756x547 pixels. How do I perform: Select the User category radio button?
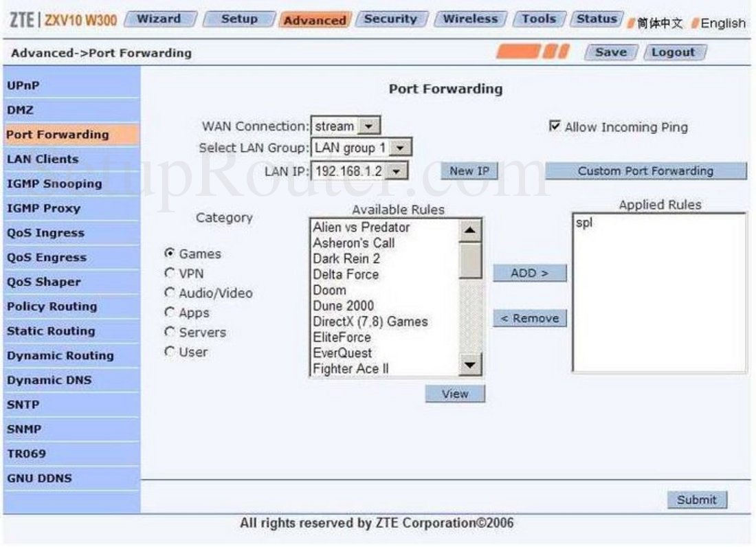(x=169, y=352)
